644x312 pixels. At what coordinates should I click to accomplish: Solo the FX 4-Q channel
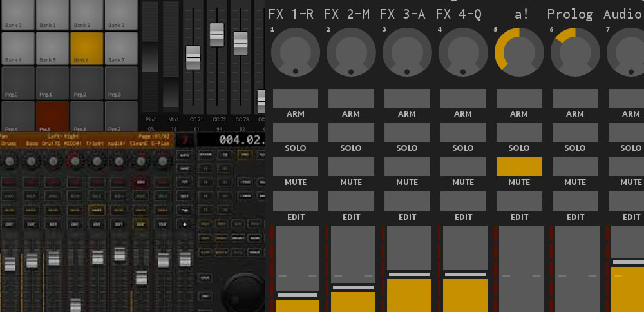coord(463,132)
